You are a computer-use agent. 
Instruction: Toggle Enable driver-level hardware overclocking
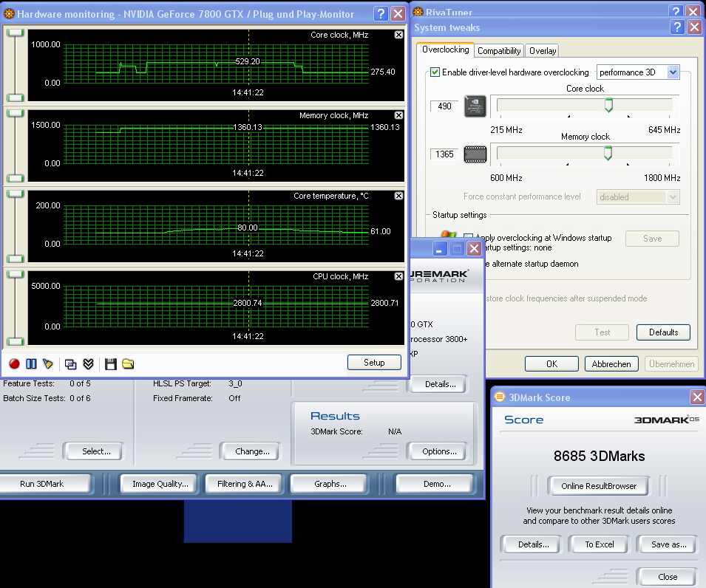pos(435,72)
